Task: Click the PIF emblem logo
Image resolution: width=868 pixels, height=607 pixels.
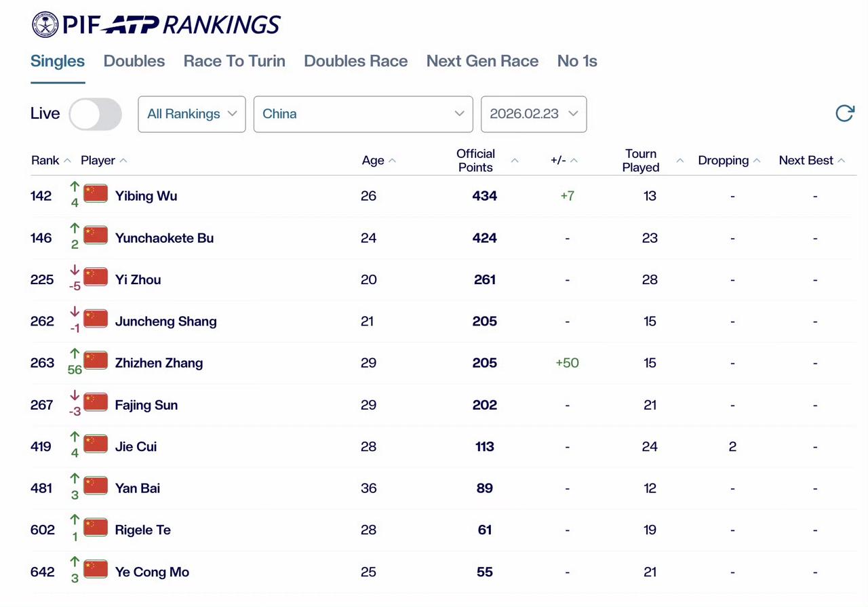Action: click(x=45, y=24)
